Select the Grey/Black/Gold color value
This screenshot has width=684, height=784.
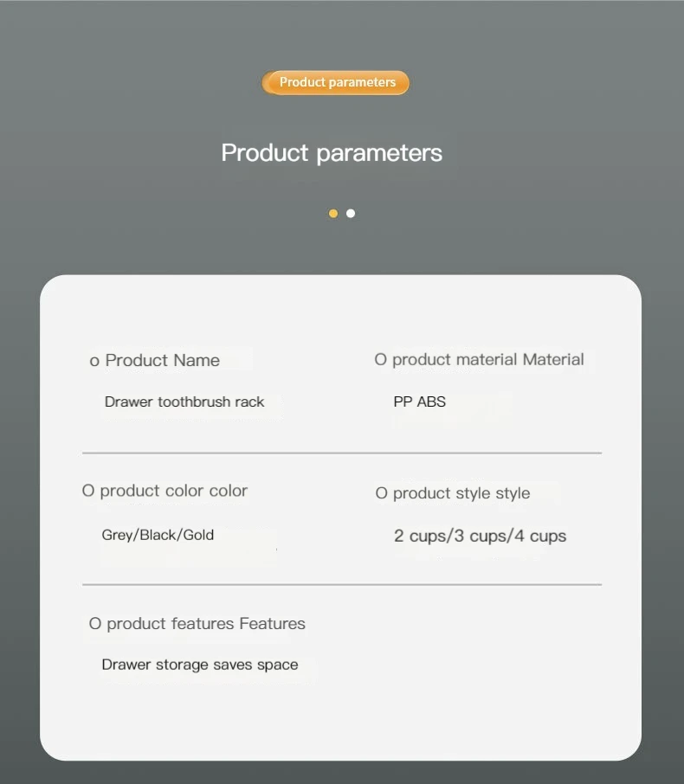coord(158,536)
